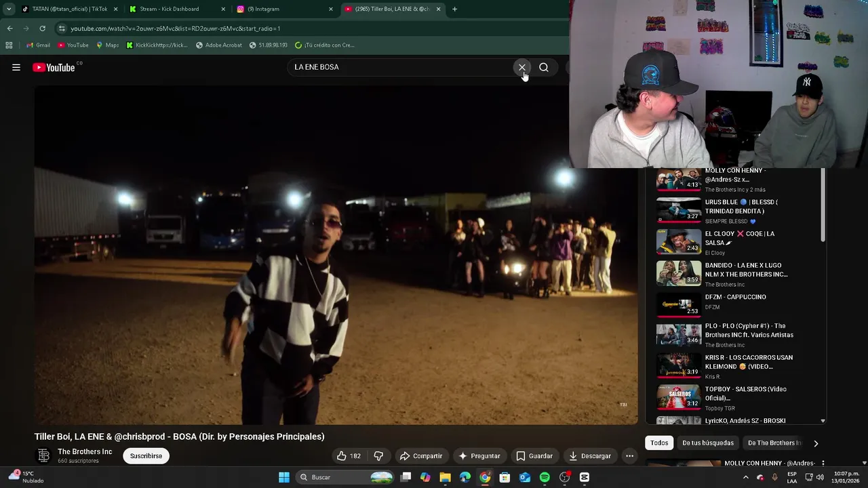Dislike the video with thumbs down
The width and height of the screenshot is (868, 488).
(378, 456)
